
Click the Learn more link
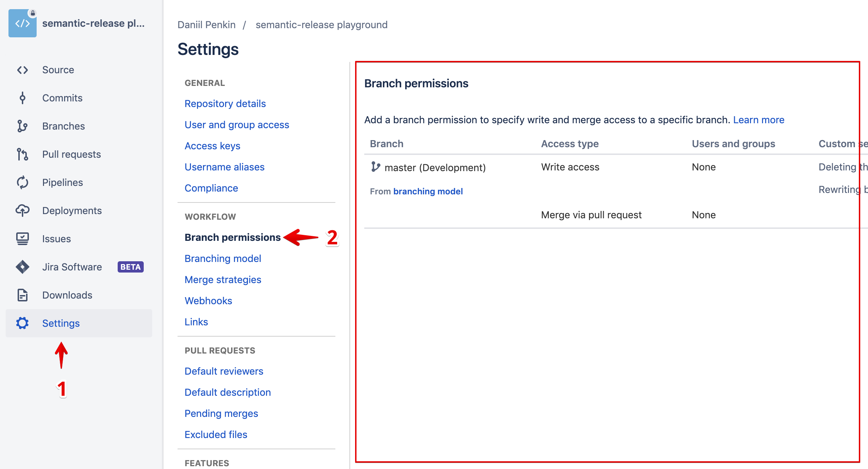[x=758, y=120]
